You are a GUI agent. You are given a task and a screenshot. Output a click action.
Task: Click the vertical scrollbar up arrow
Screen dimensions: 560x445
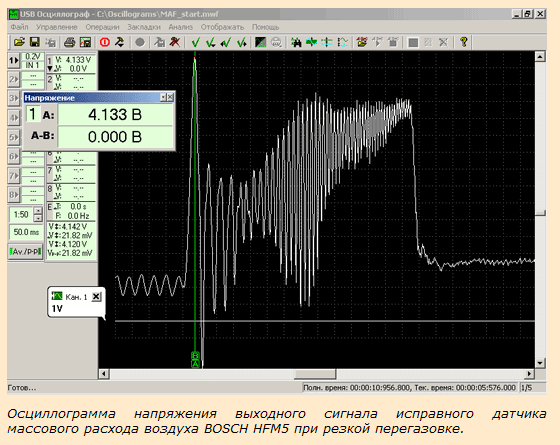540,57
